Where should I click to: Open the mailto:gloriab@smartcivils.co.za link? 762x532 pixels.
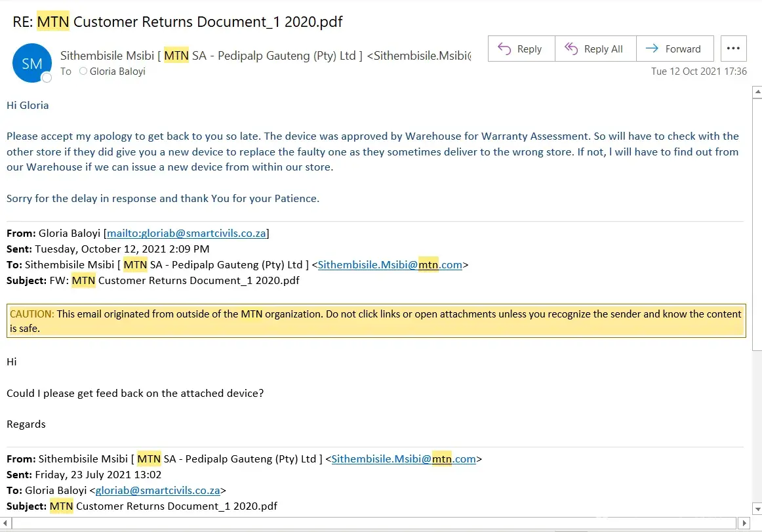point(186,233)
